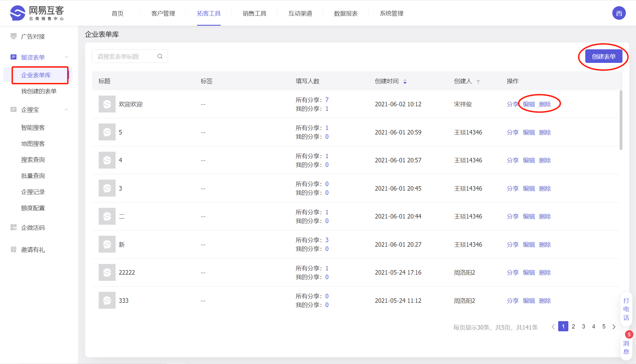Click 所有分享 count 7 for 欢迎欢迎
636x364 pixels.
327,100
